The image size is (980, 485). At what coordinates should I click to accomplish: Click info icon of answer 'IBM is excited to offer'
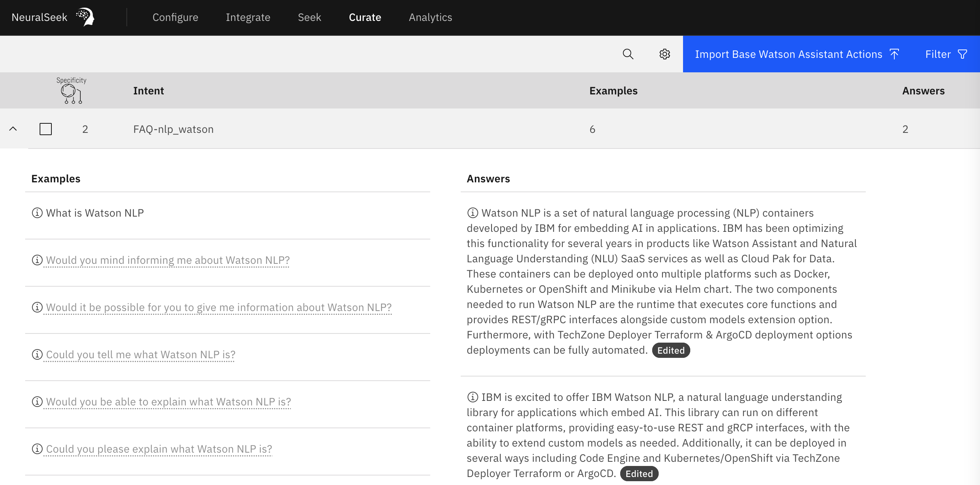click(472, 397)
